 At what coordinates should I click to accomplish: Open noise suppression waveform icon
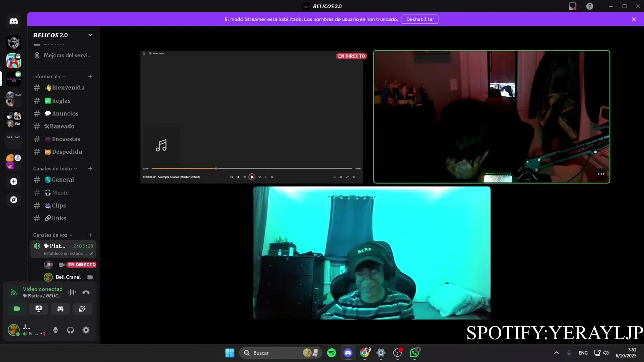pyautogui.click(x=72, y=292)
